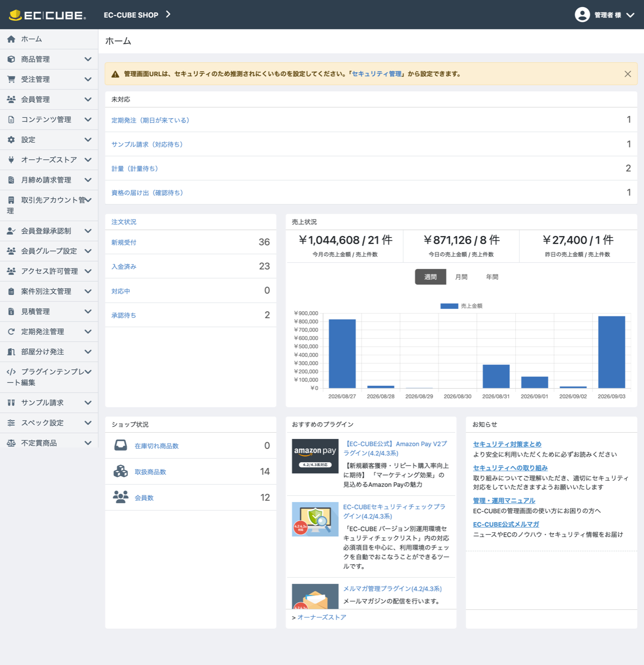Click the 会員管理 users icon
Viewport: 644px width, 665px height.
[11, 99]
